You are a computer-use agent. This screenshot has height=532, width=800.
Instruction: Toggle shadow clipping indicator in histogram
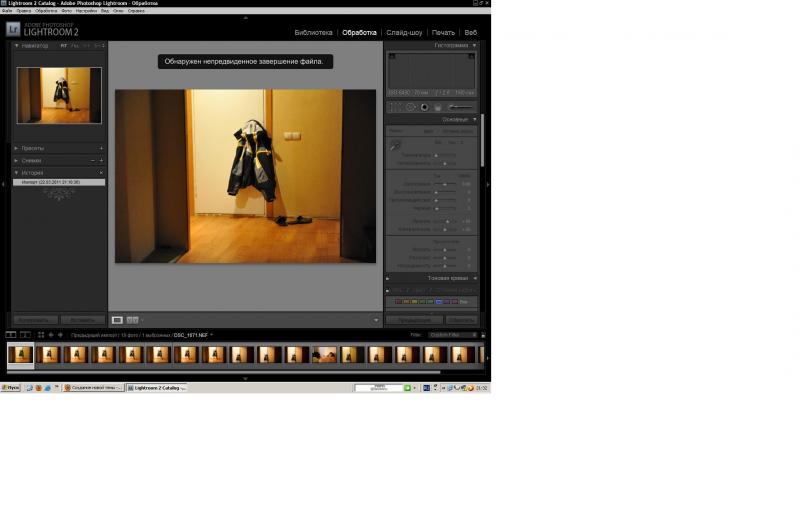click(392, 56)
